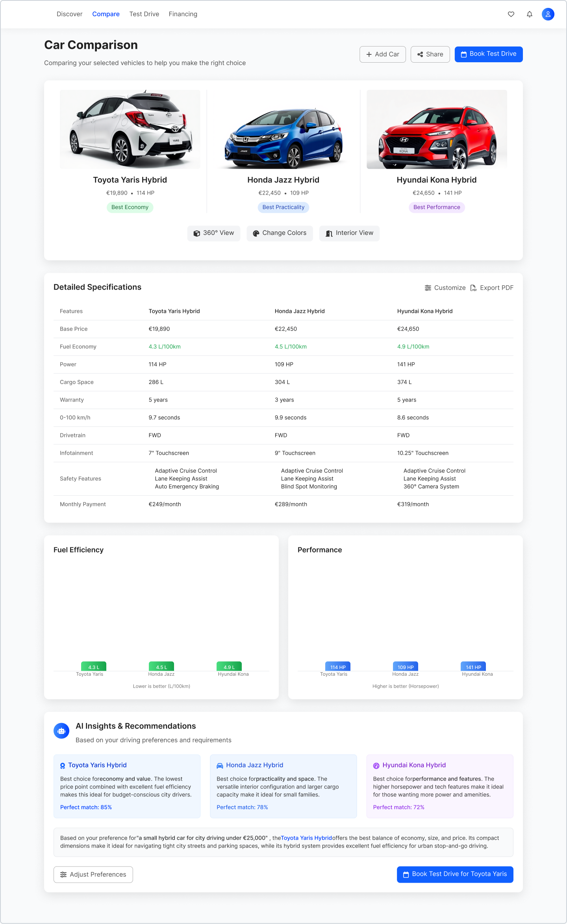Open 360° View of the cars
This screenshot has height=924, width=567.
214,233
